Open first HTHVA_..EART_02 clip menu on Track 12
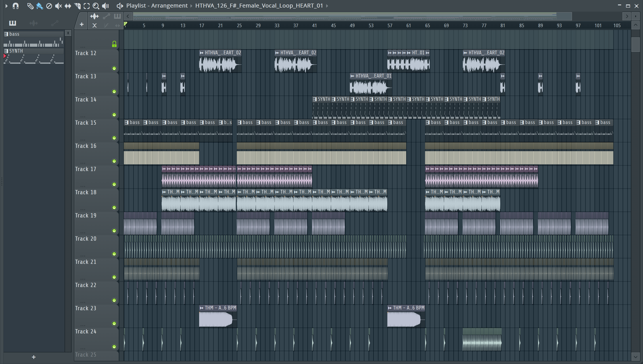The height and width of the screenshot is (364, 643). 202,53
